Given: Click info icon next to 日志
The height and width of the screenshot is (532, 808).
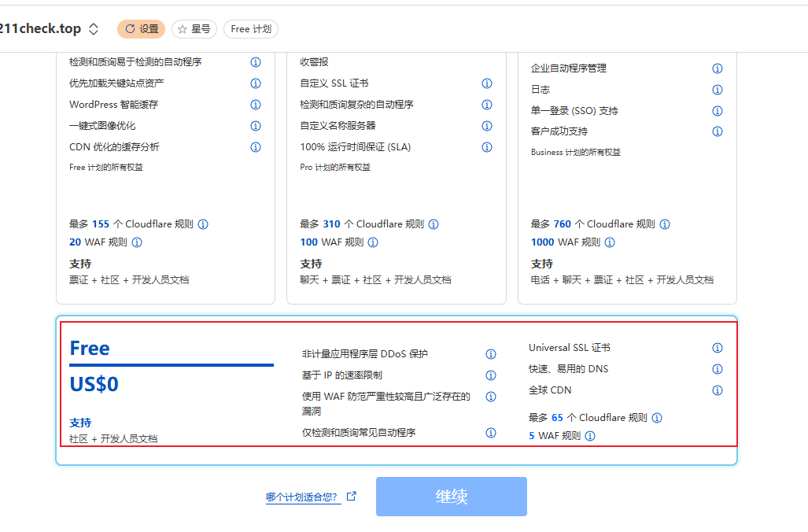Looking at the screenshot, I should pos(718,90).
